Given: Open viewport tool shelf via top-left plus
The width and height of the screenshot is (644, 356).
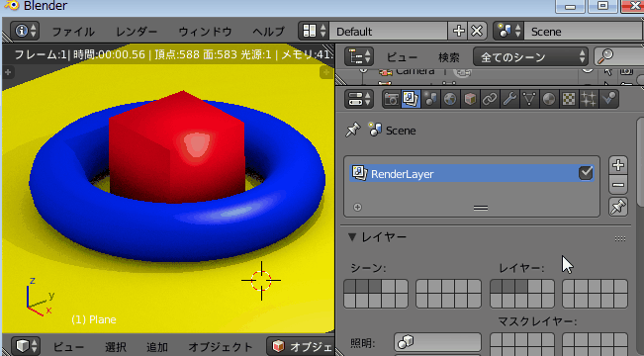Looking at the screenshot, I should click(x=8, y=72).
